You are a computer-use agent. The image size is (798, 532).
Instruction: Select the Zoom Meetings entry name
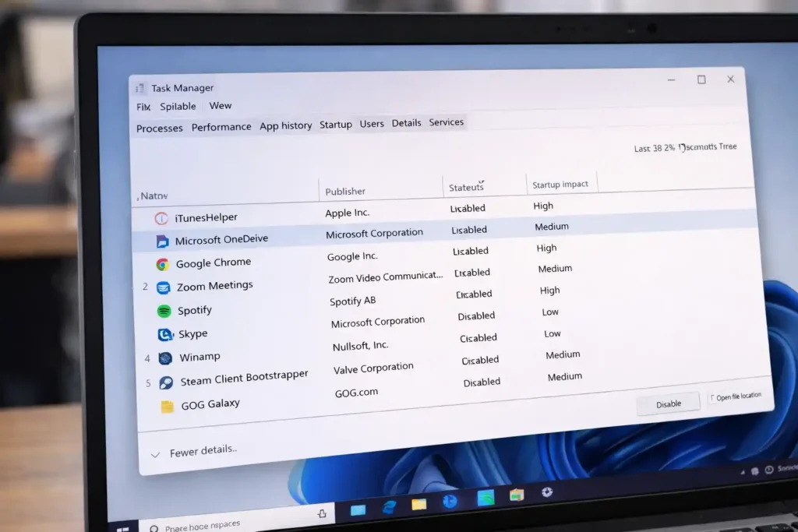click(x=215, y=286)
